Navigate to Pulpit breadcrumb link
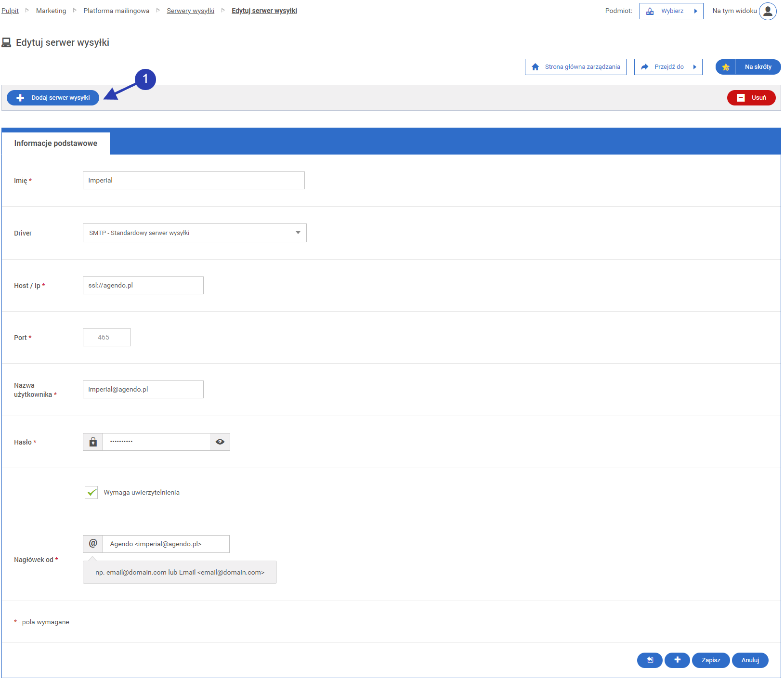 10,11
